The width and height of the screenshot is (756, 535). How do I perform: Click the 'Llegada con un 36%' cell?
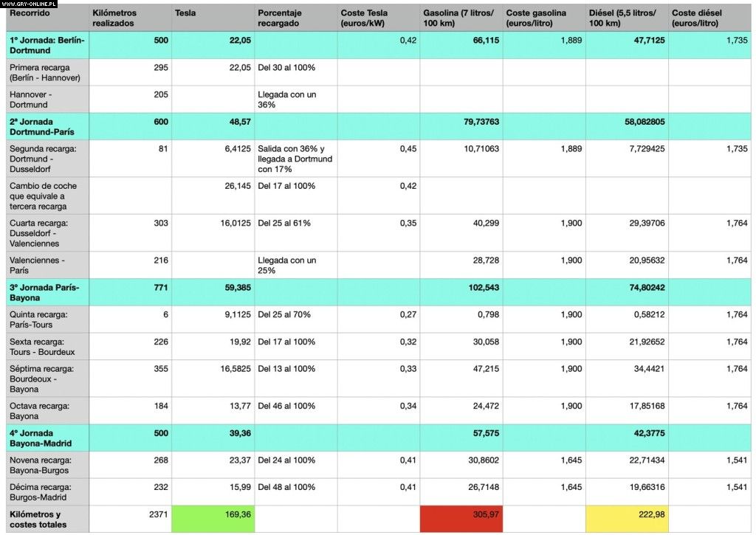(287, 100)
